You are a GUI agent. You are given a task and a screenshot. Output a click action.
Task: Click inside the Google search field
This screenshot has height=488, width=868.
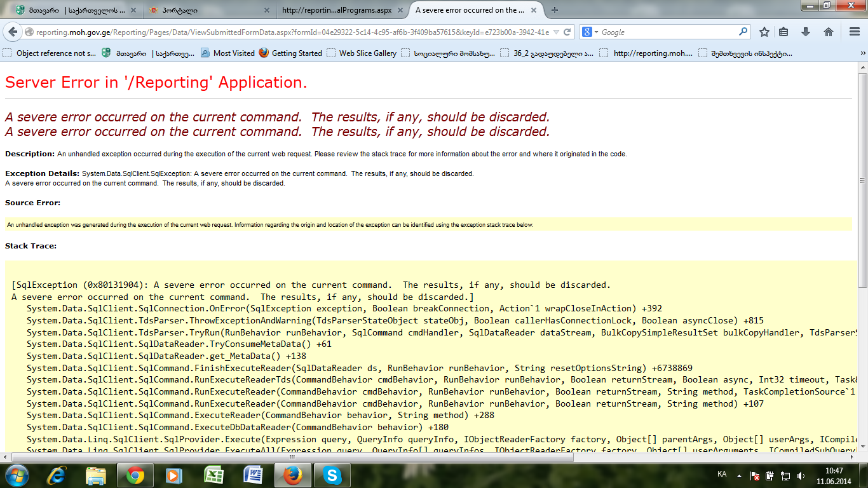[x=667, y=32]
